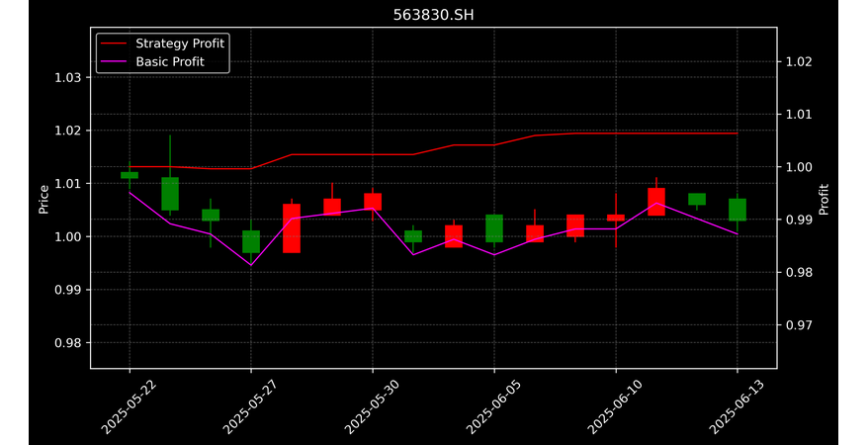Viewport: 868px width, 445px height.
Task: Select the 1.03 tick on Price axis
Action: click(68, 77)
